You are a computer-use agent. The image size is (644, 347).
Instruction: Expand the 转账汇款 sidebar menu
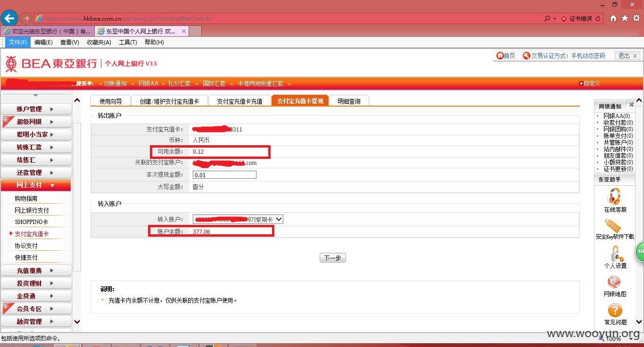pos(36,147)
